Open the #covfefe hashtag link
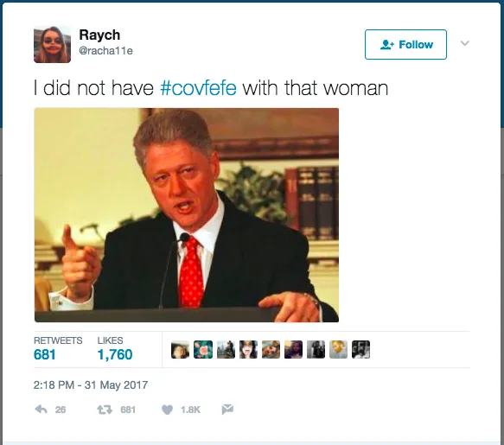The width and height of the screenshot is (504, 445). 198,88
